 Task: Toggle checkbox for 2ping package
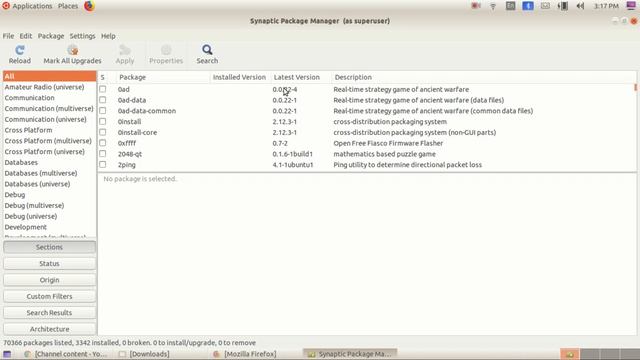click(x=102, y=164)
